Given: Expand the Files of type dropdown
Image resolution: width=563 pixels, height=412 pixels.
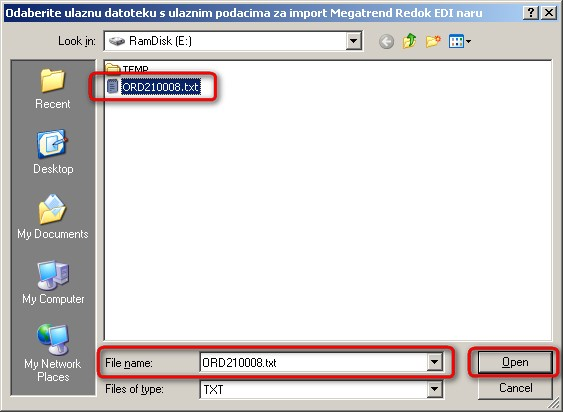Looking at the screenshot, I should coord(434,389).
